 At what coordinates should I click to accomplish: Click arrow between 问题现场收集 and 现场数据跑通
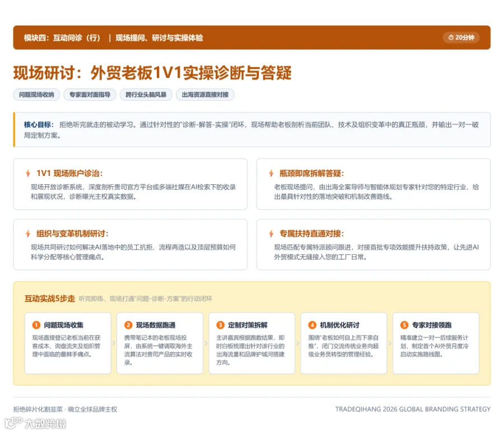(x=114, y=343)
